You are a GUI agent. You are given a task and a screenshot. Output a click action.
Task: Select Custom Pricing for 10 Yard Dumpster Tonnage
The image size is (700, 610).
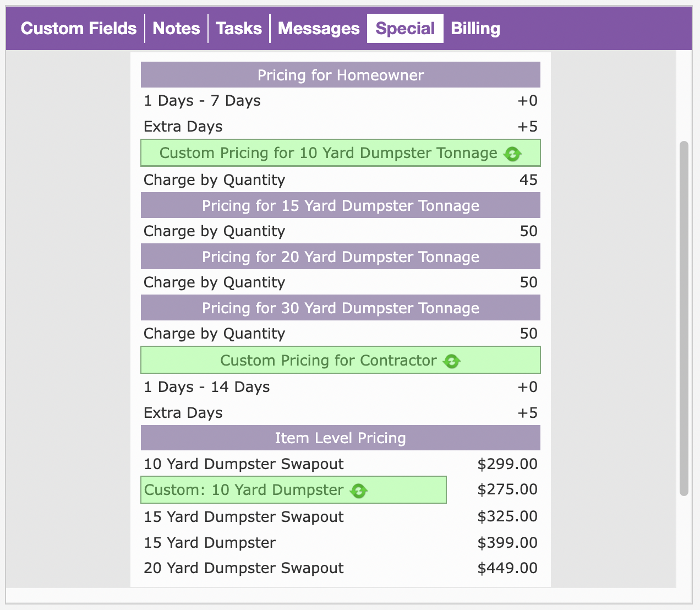coord(328,153)
